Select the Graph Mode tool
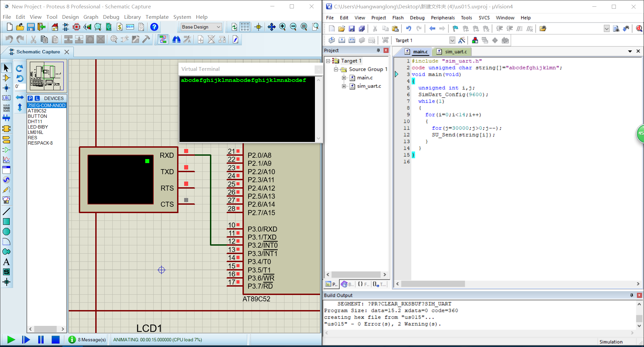Viewport: 644px width, 347px height. click(6, 160)
